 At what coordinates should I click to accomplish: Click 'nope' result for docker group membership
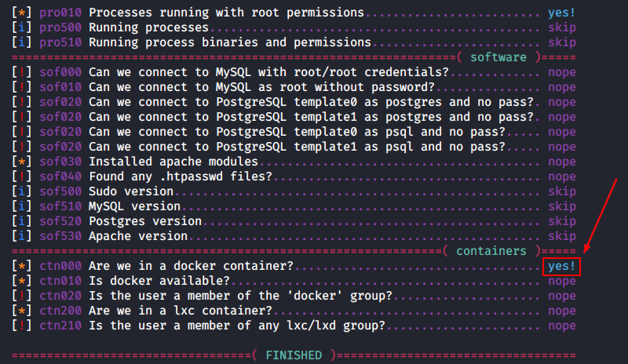pos(562,296)
